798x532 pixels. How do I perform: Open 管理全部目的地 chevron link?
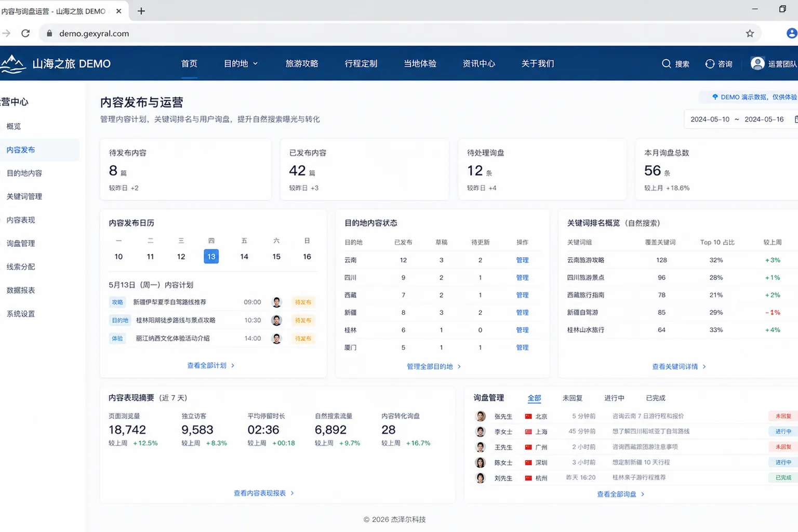(434, 367)
